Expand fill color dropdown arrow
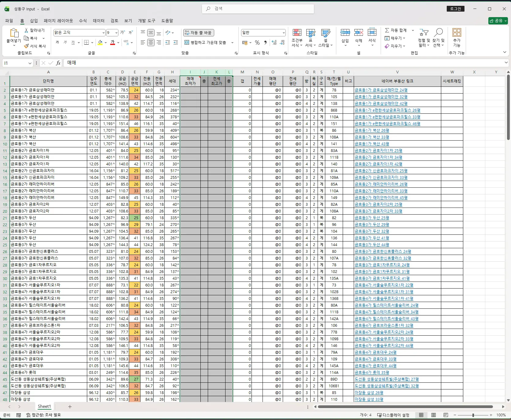The width and height of the screenshot is (511, 420). 106,42
